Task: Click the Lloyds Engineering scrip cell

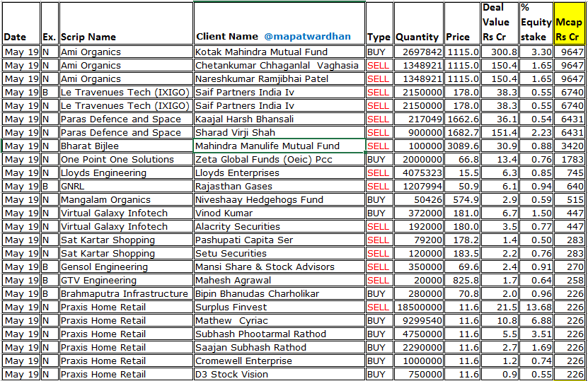Action: coord(126,172)
